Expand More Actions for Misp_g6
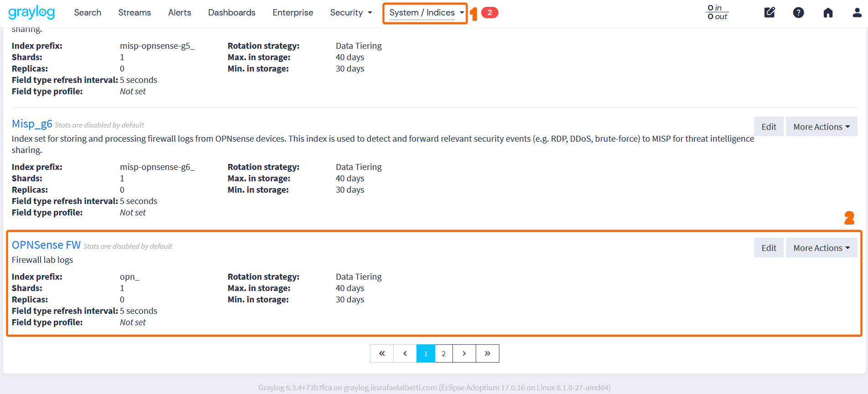Image resolution: width=868 pixels, height=394 pixels. click(x=822, y=127)
